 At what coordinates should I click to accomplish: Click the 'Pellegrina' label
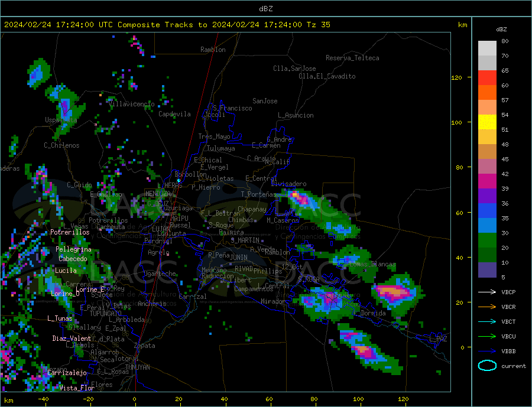coord(74,249)
